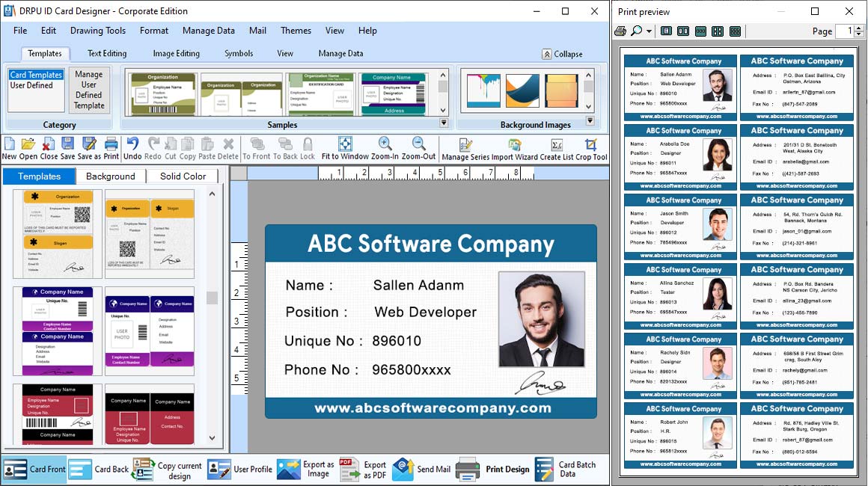Click Export as Image button

pos(305,469)
